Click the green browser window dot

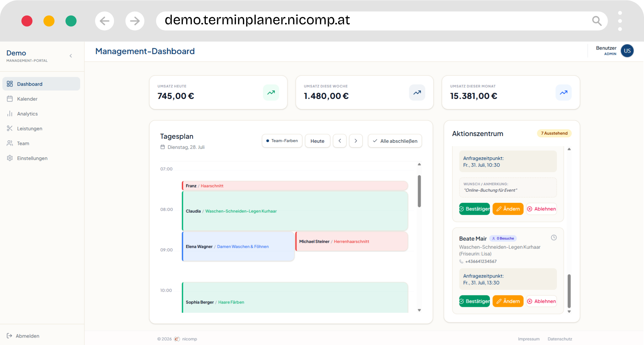[x=71, y=21]
